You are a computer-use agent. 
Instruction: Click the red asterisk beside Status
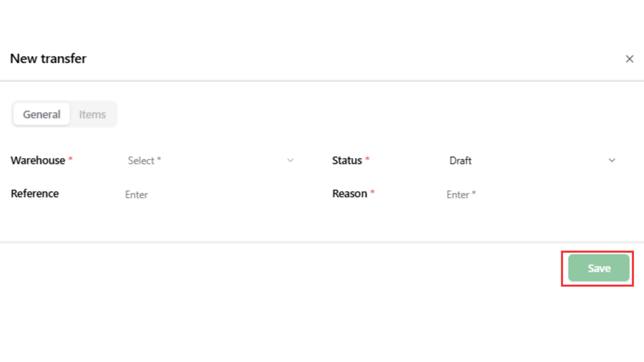coord(367,159)
